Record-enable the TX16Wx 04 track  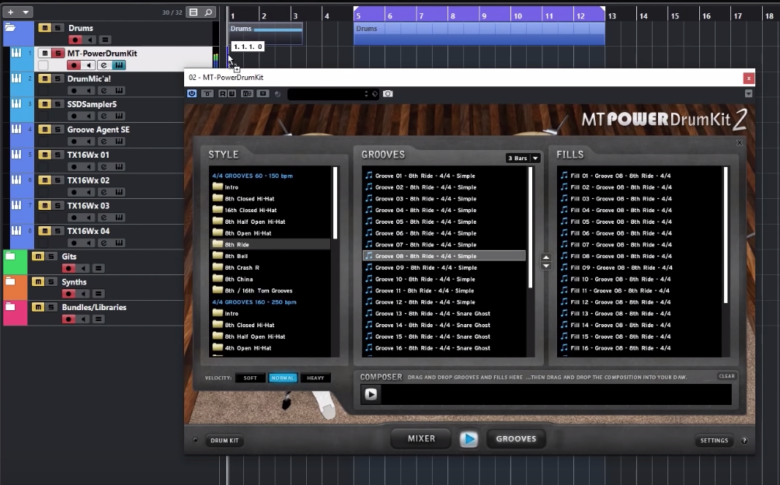click(74, 243)
